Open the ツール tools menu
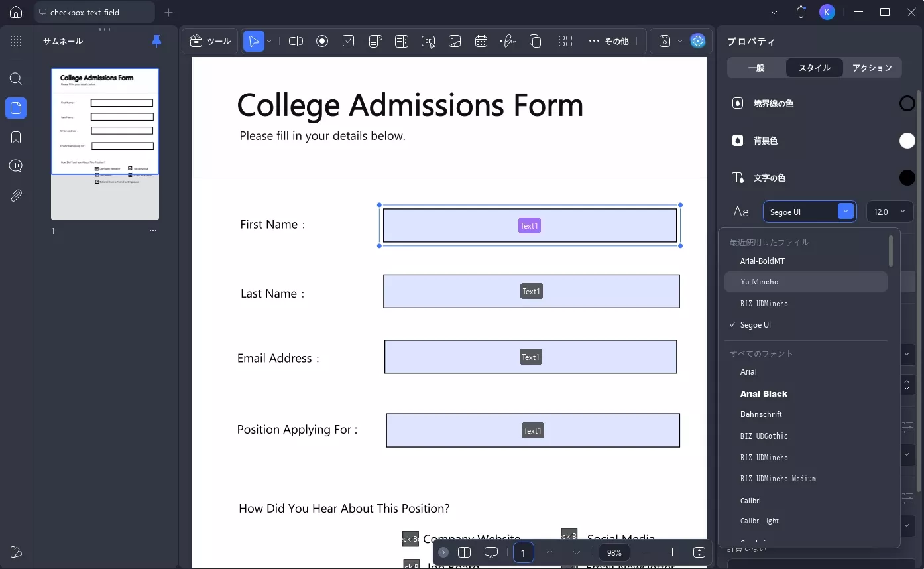 coord(210,41)
